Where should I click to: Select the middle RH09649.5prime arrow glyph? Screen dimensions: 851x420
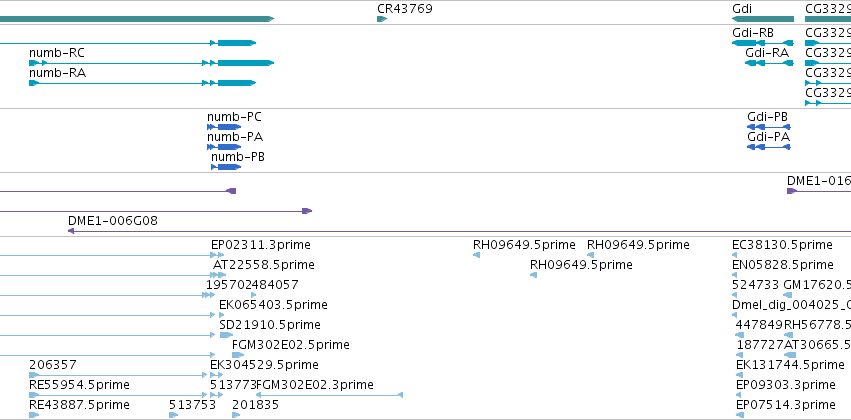(534, 275)
